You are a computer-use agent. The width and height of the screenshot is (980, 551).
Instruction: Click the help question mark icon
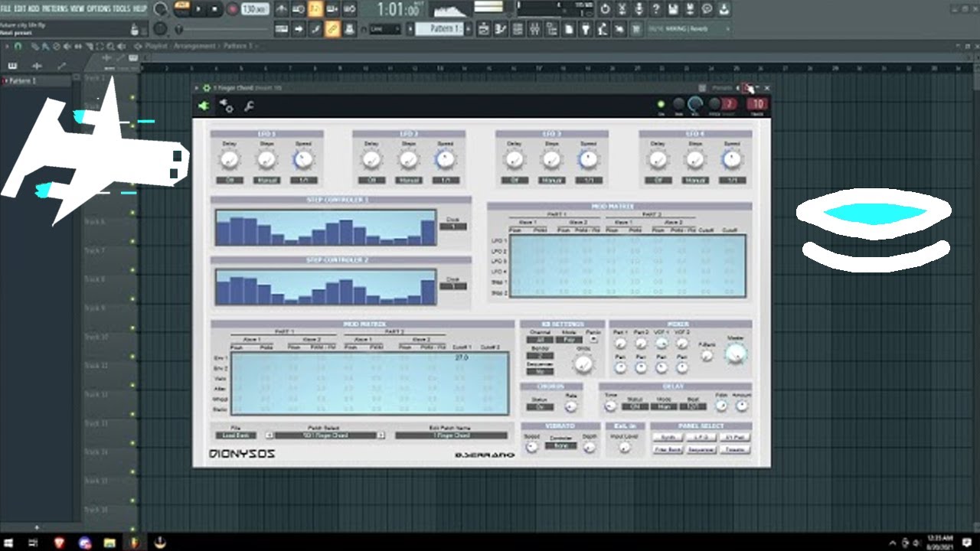pos(656,10)
